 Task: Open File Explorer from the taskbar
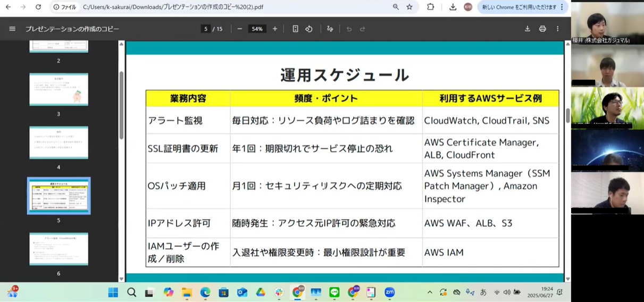[187, 292]
